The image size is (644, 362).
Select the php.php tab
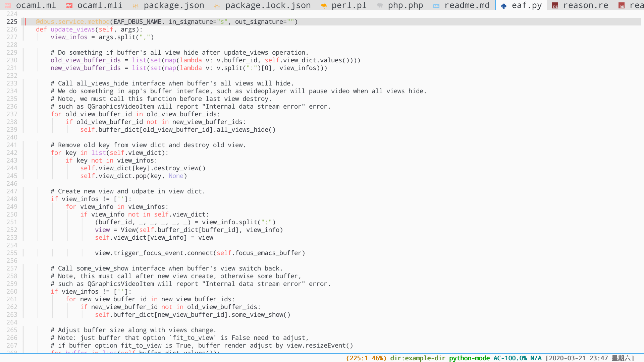(405, 6)
